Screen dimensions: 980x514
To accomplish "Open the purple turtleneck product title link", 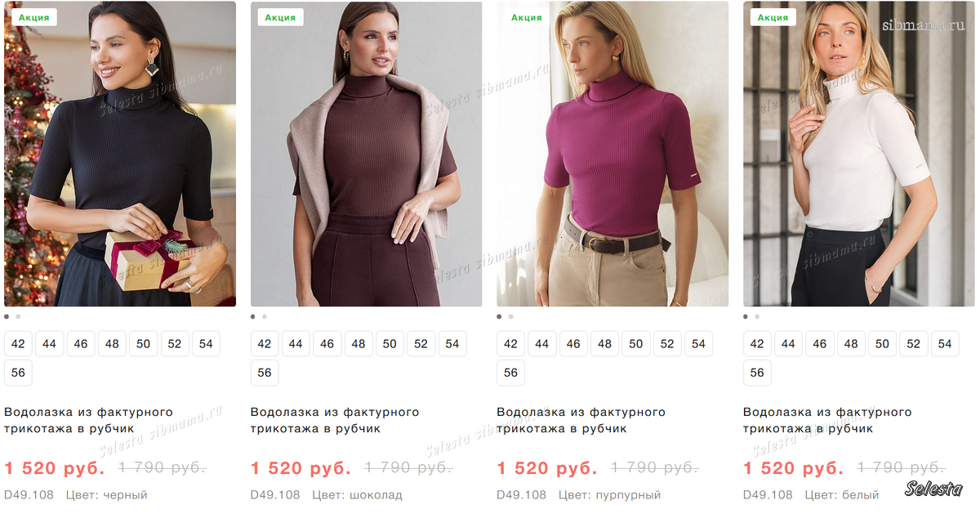I will [581, 420].
